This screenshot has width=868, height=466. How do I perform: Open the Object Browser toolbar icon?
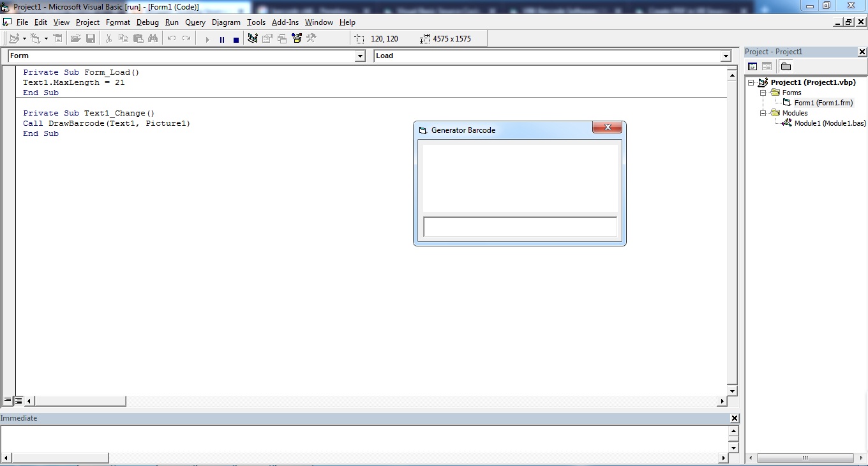point(297,38)
